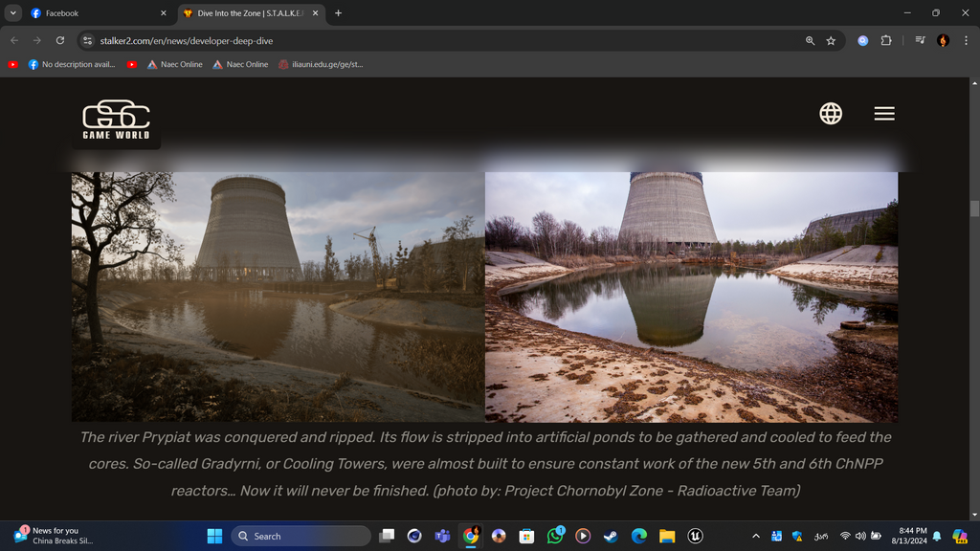The image size is (980, 551).
Task: Click the scrollbar down arrow
Action: click(974, 515)
